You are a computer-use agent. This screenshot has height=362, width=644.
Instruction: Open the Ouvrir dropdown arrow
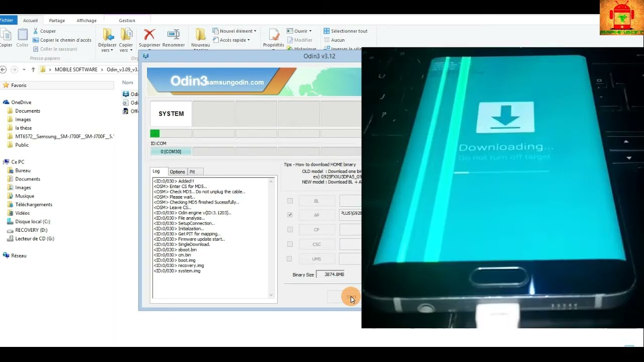pyautogui.click(x=310, y=31)
